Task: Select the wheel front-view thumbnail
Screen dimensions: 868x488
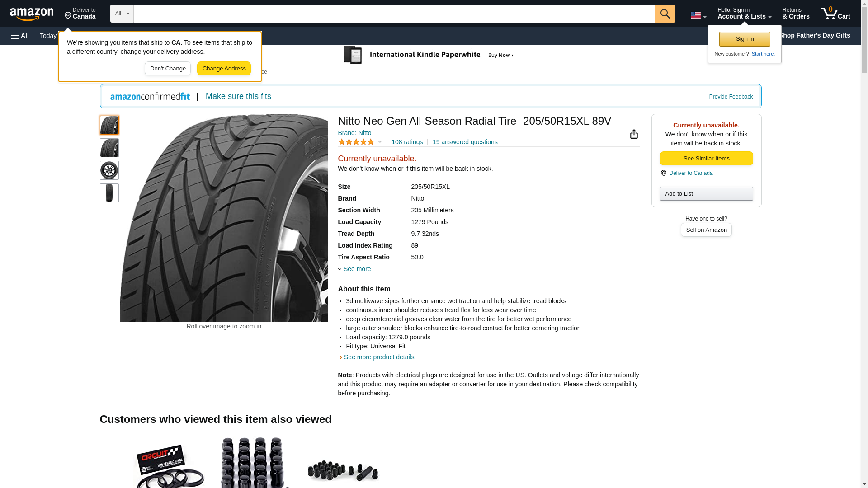Action: pos(109,170)
